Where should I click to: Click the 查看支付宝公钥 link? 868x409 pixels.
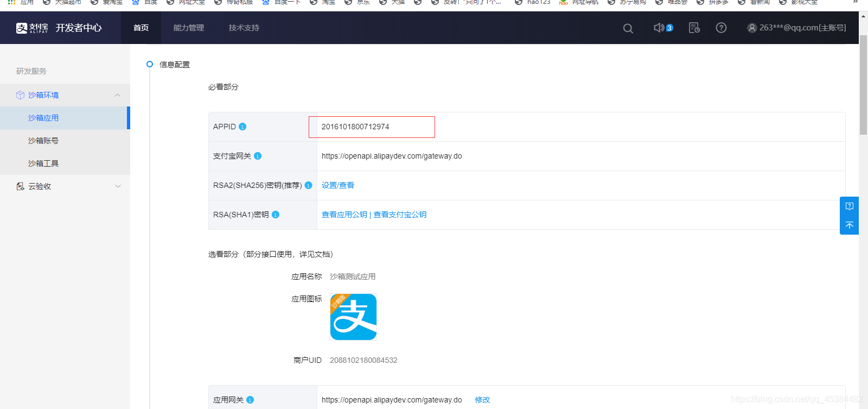400,215
